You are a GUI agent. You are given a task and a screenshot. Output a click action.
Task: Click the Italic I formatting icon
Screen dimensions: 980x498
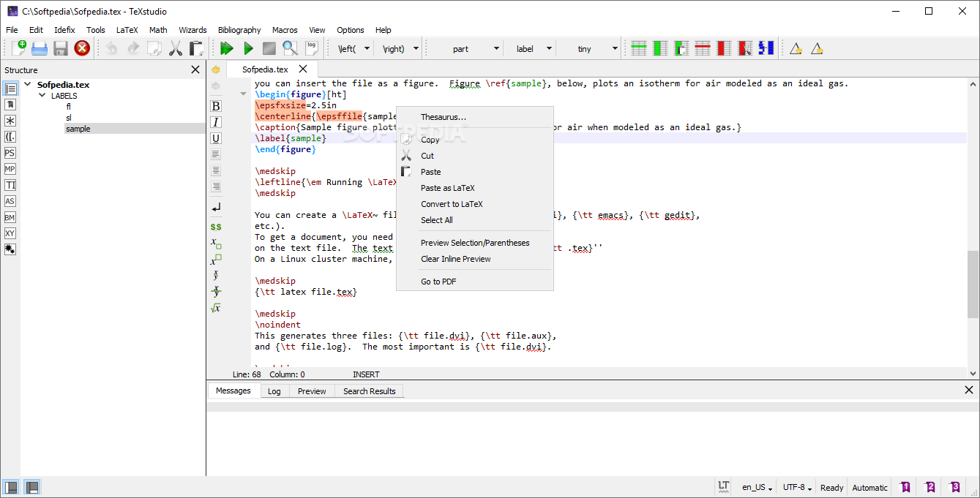[x=216, y=122]
